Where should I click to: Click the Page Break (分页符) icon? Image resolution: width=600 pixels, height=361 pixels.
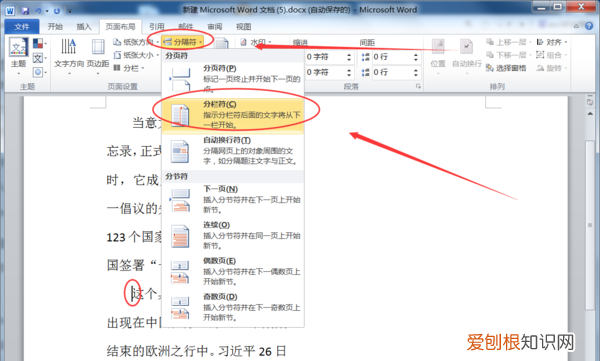[179, 79]
